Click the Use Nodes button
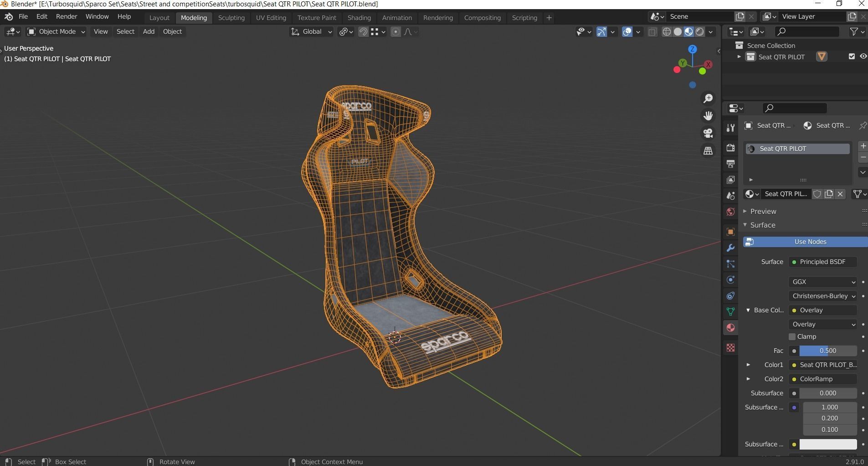The height and width of the screenshot is (466, 868). [805, 242]
